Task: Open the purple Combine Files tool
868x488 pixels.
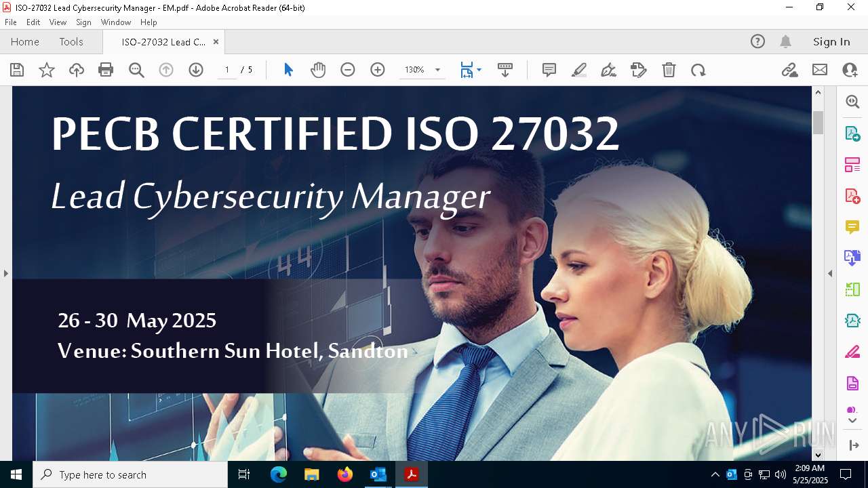Action: [852, 258]
